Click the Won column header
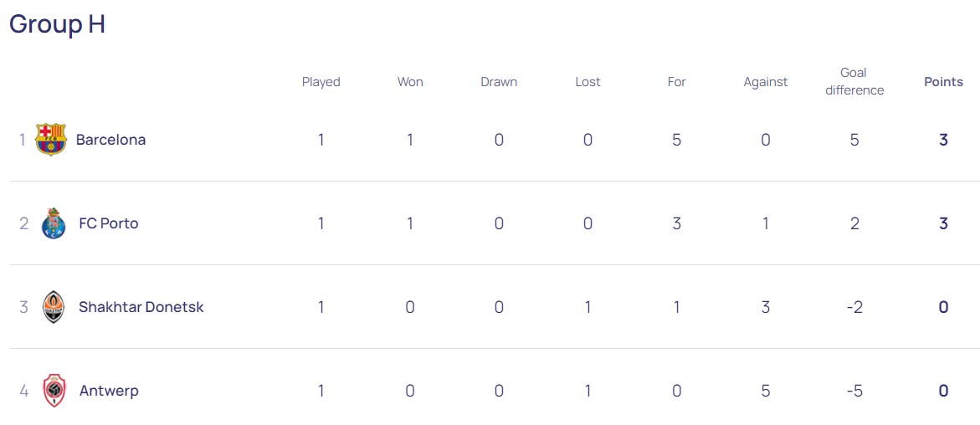Viewport: 980px width, 425px height. [410, 82]
